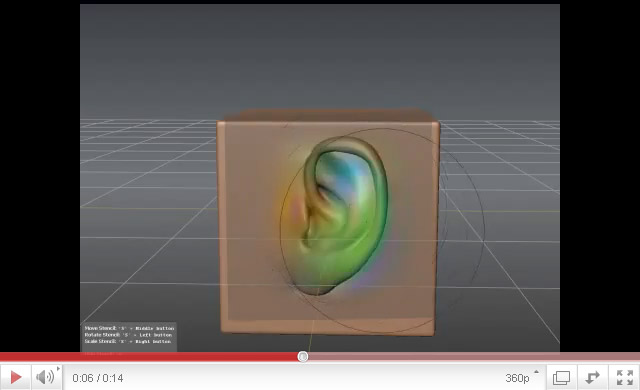Click the small arrow above 360p
This screenshot has width=640, height=390.
536,372
